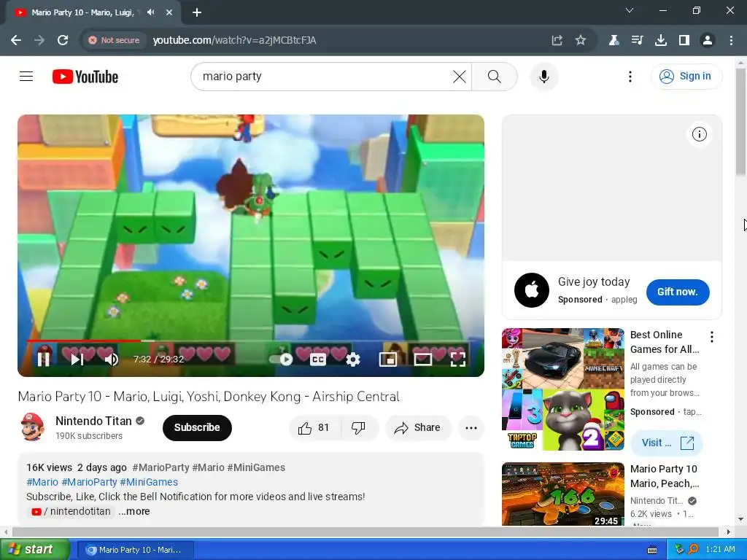Image resolution: width=747 pixels, height=560 pixels.
Task: Open #MarioParty hashtag link
Action: [x=89, y=482]
